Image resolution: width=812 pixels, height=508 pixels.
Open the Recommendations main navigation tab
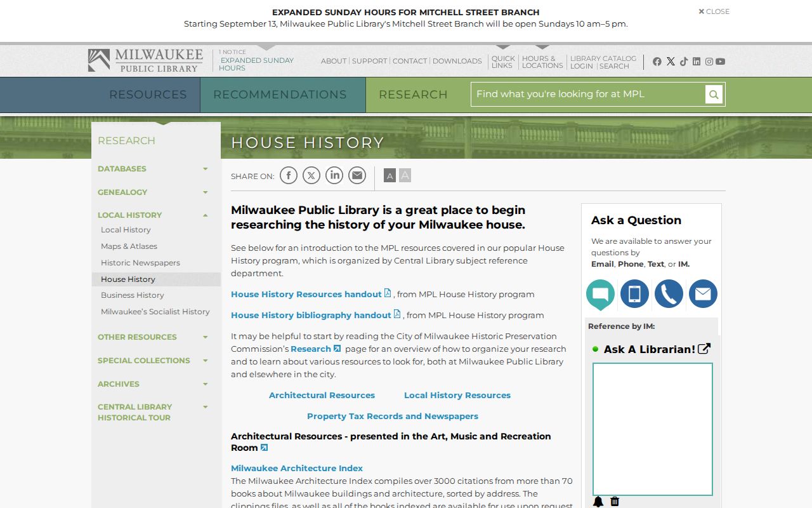click(280, 95)
